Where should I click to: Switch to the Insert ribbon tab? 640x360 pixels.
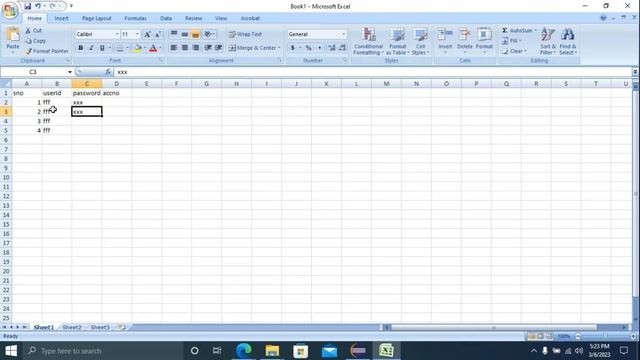coord(61,18)
